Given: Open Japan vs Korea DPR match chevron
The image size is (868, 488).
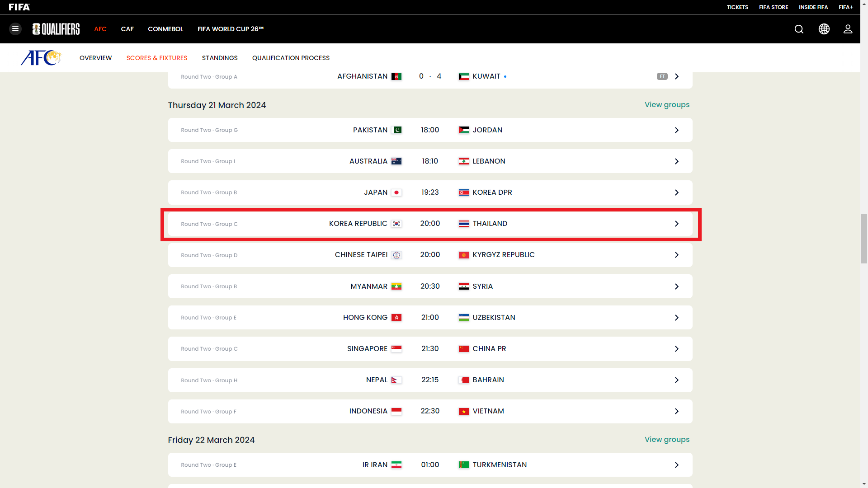Looking at the screenshot, I should coord(676,192).
